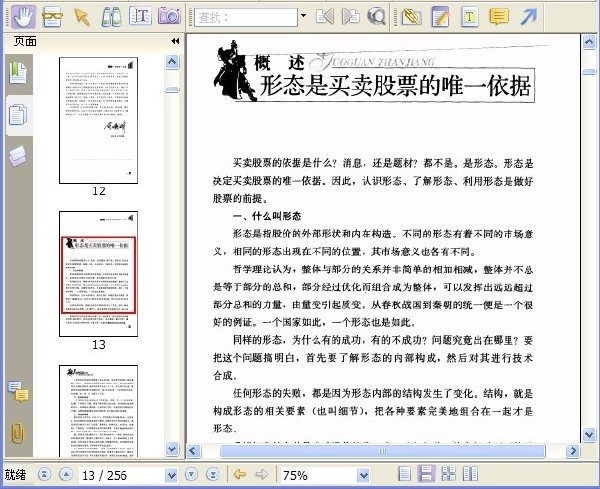Click thumbnail panel scroll down arrow
Screen dimensions: 600x489
(x=172, y=449)
